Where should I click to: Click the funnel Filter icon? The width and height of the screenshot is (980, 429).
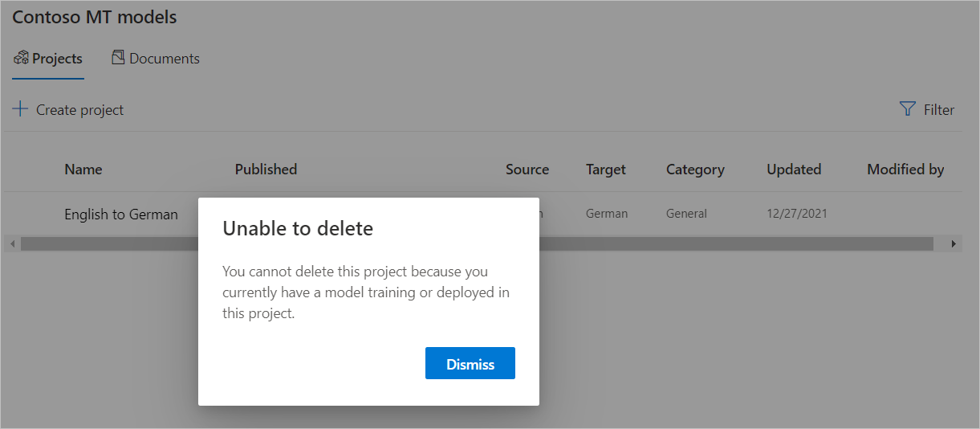[x=908, y=109]
